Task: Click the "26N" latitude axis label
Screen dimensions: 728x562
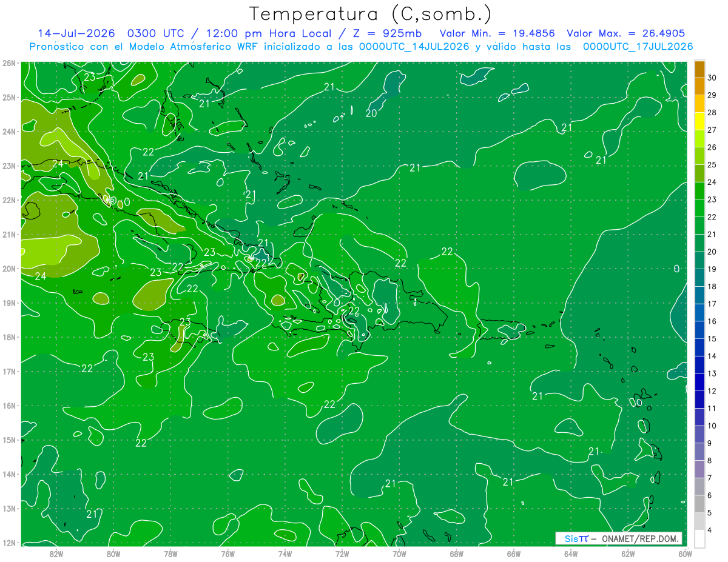Action: pyautogui.click(x=8, y=63)
